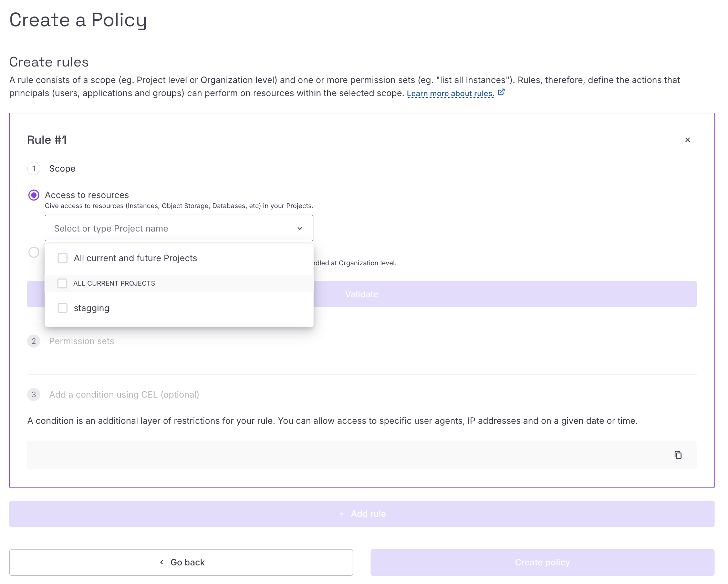Open the external link icon after Learn more
Image resolution: width=728 pixels, height=584 pixels.
[x=501, y=92]
